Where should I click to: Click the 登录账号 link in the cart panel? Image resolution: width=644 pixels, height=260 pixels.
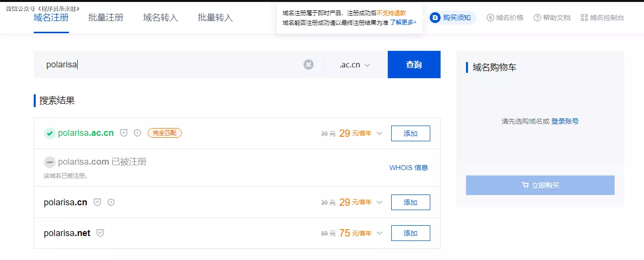pos(565,121)
